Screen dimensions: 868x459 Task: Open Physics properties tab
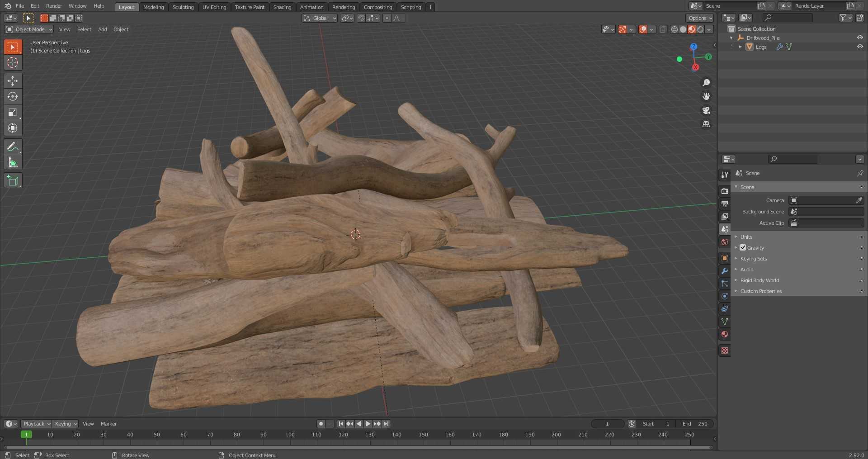[725, 296]
